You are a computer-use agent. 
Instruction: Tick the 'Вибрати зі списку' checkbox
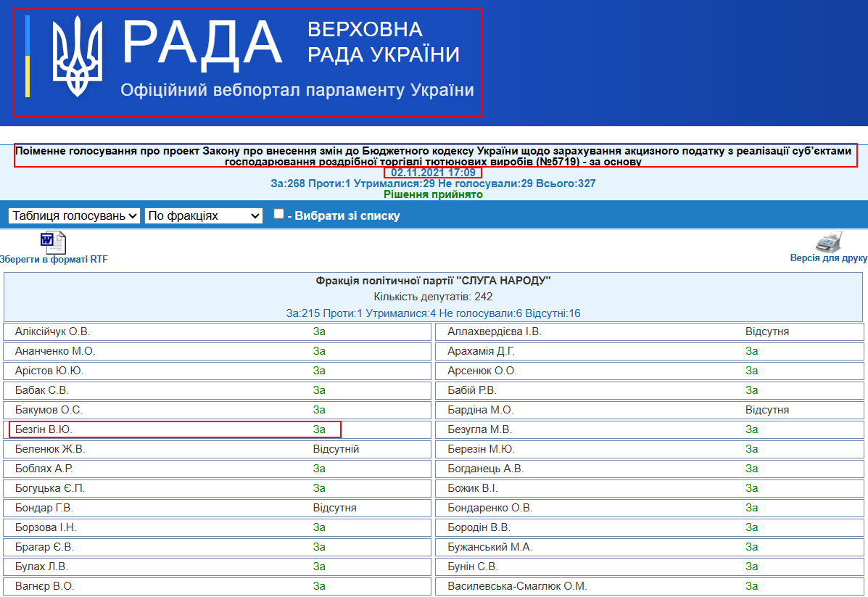(x=279, y=214)
